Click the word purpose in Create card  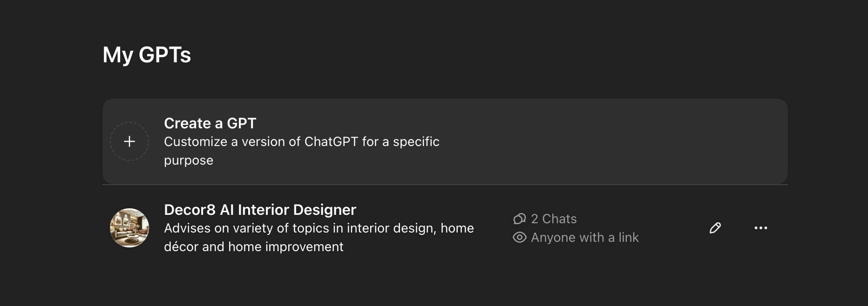pos(189,160)
